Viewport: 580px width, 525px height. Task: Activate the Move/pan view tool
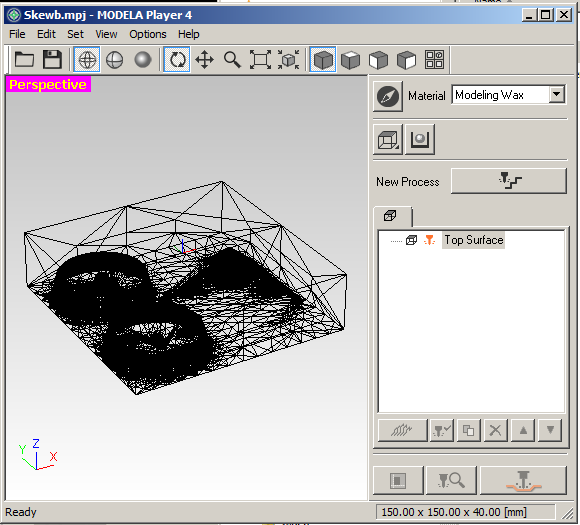click(x=205, y=60)
